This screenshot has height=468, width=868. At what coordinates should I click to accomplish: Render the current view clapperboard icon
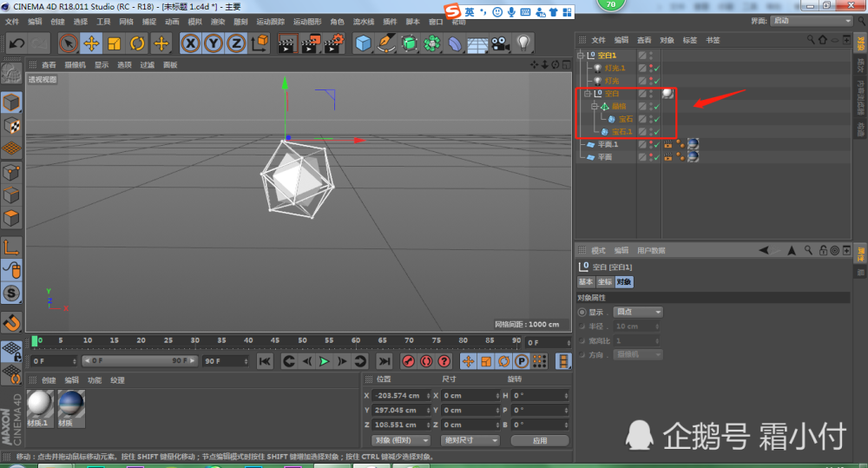pos(286,43)
